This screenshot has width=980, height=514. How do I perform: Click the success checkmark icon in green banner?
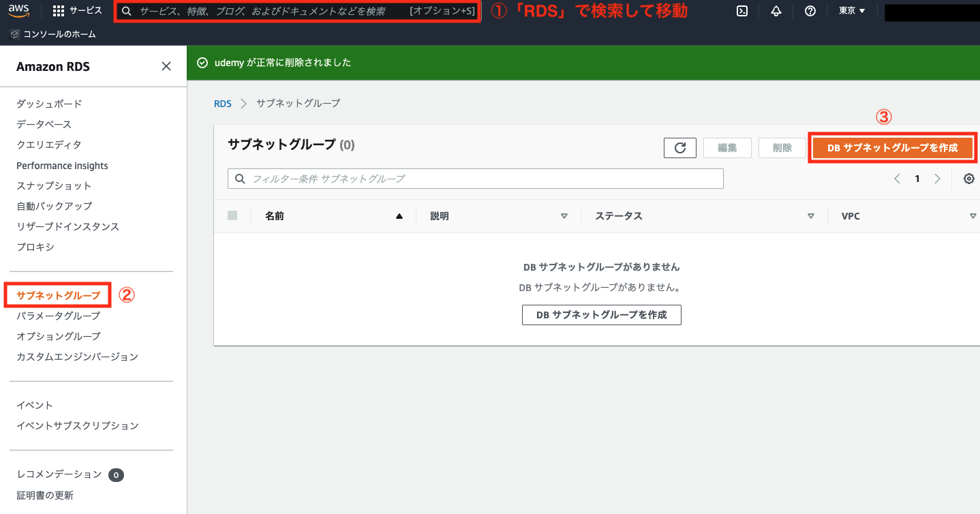202,63
